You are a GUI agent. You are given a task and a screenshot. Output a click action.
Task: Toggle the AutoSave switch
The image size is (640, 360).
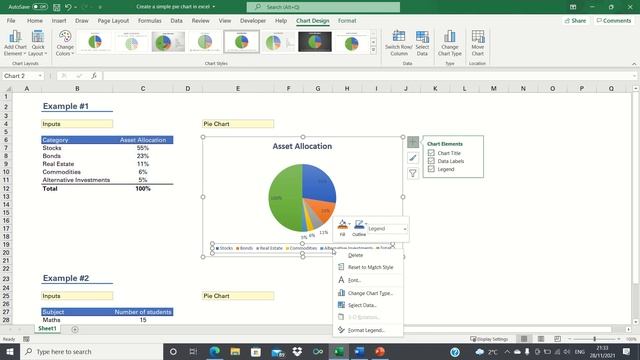pos(40,7)
